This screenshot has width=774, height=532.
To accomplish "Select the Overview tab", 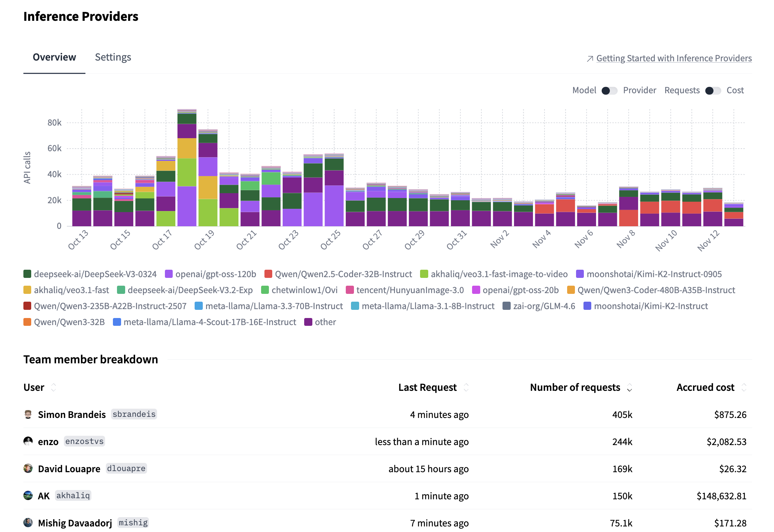I will tap(54, 57).
